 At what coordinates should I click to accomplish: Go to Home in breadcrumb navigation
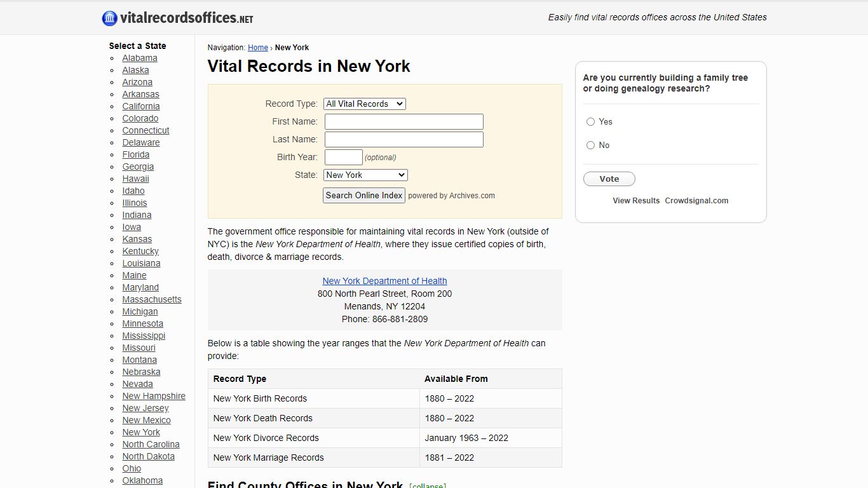coord(258,47)
